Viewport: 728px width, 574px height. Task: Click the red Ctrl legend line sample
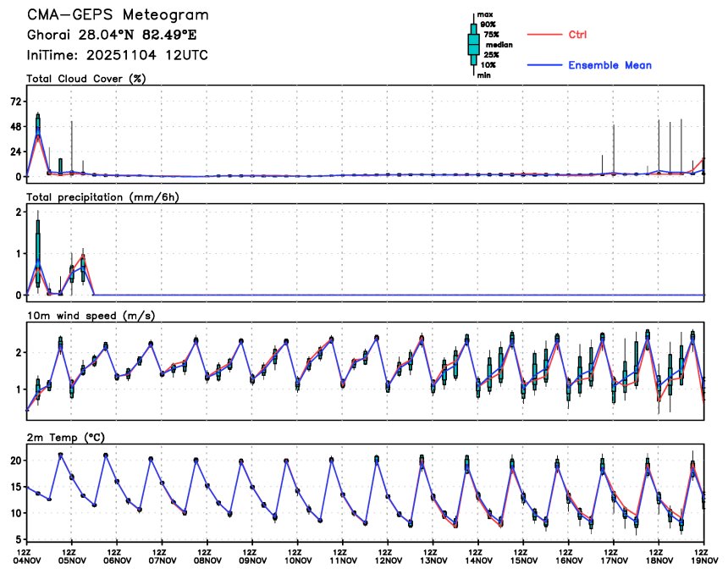coord(544,35)
